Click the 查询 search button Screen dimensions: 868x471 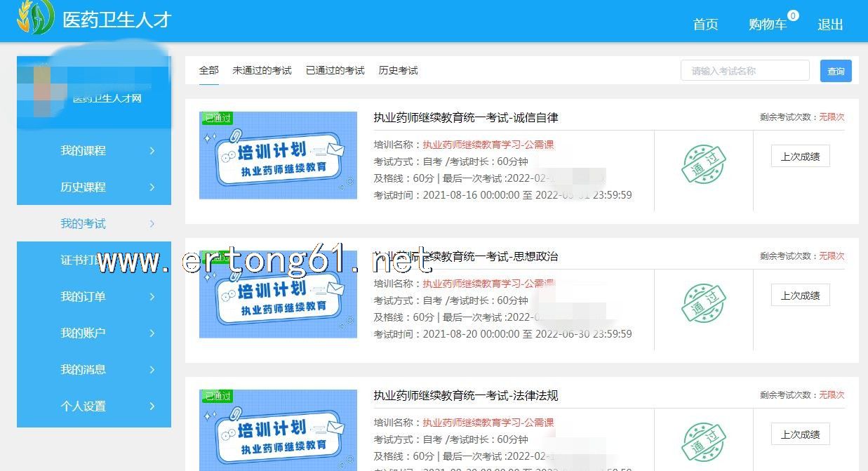click(836, 71)
